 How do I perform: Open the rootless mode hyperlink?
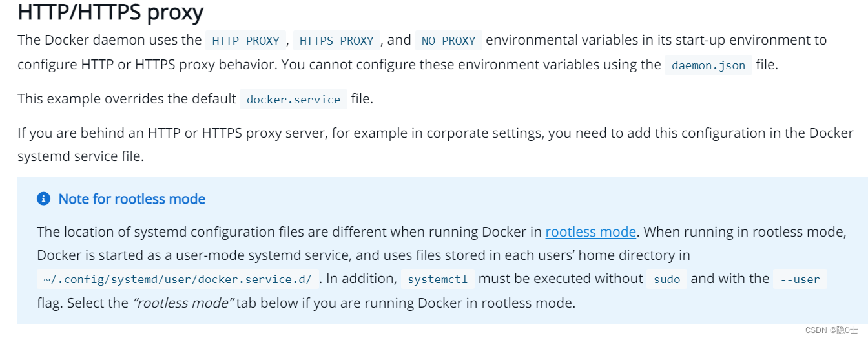coord(591,231)
